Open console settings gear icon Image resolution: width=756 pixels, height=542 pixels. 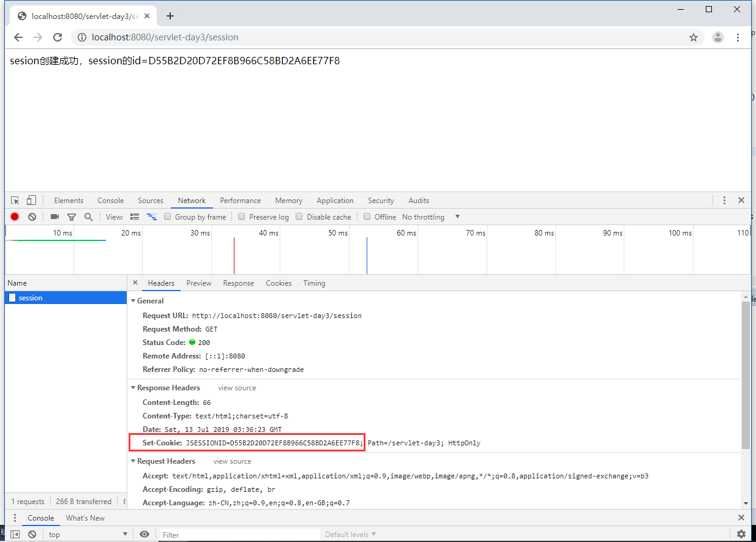[x=741, y=534]
